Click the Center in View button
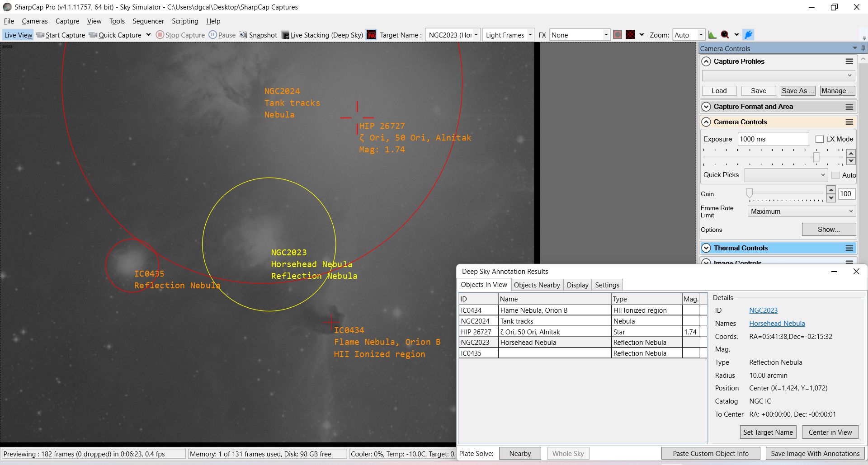 [830, 432]
